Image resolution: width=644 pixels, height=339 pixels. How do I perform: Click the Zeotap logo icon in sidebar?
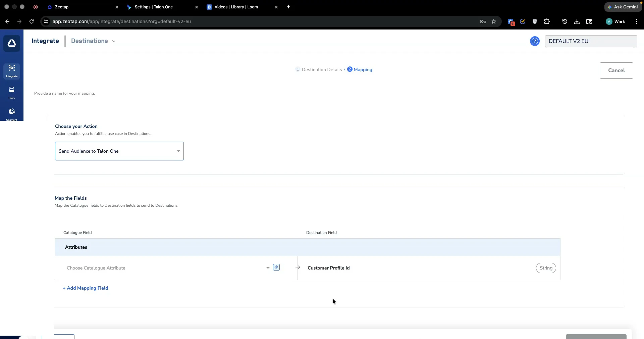pyautogui.click(x=12, y=43)
